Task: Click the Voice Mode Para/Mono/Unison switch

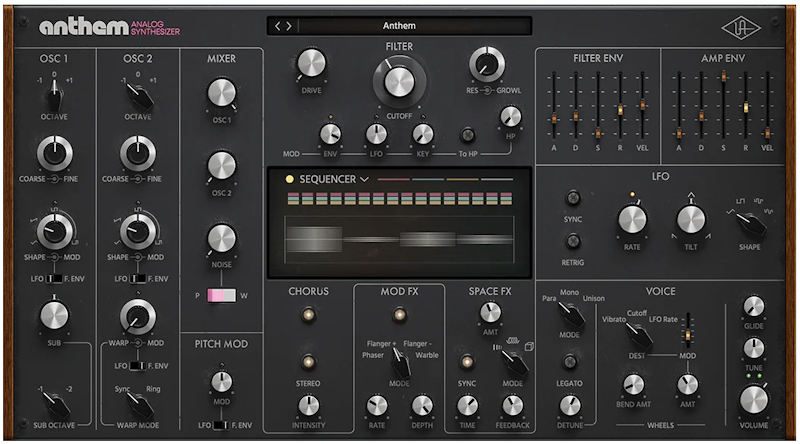Action: (571, 314)
